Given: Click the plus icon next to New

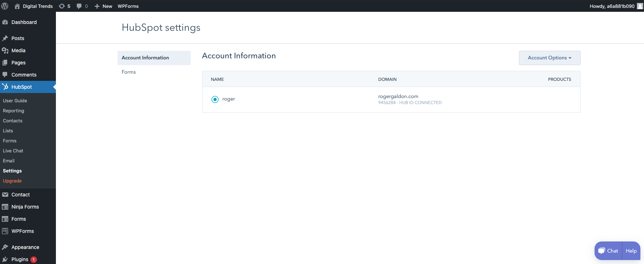Looking at the screenshot, I should (x=97, y=6).
